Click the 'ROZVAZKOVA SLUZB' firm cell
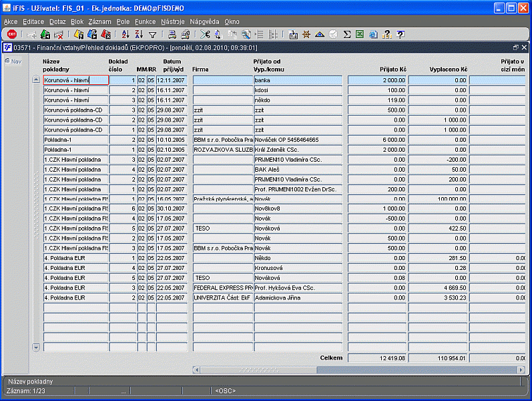Screen dimensions: 532x401 point(223,150)
